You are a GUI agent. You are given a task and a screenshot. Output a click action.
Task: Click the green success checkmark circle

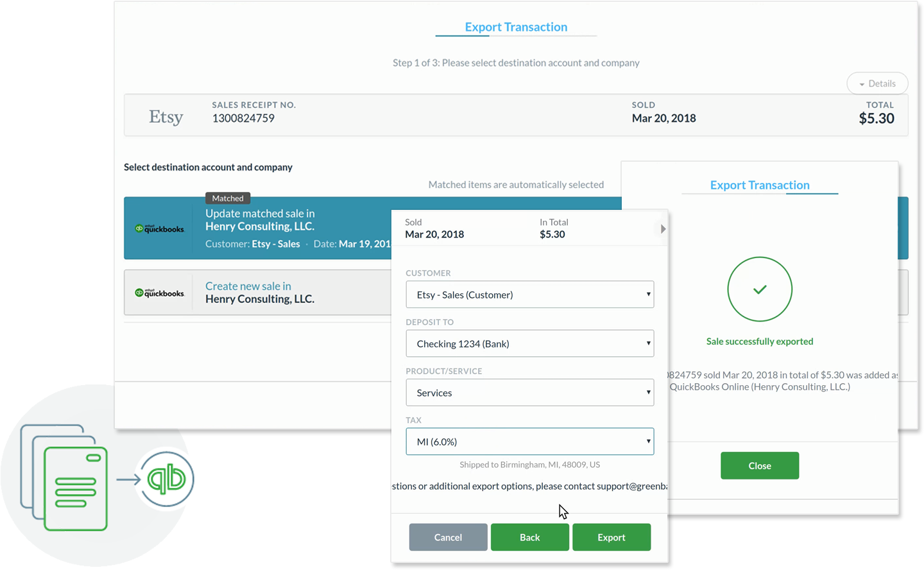pos(760,289)
